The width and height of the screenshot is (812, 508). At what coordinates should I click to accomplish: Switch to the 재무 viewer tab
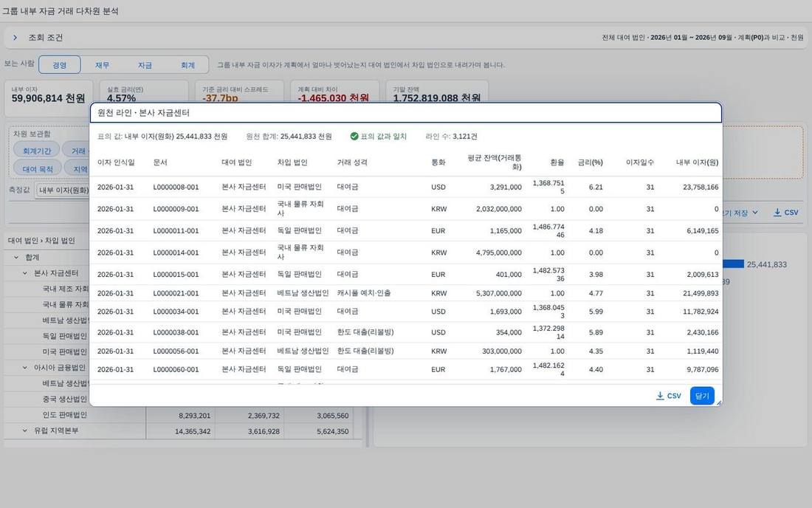pos(102,65)
